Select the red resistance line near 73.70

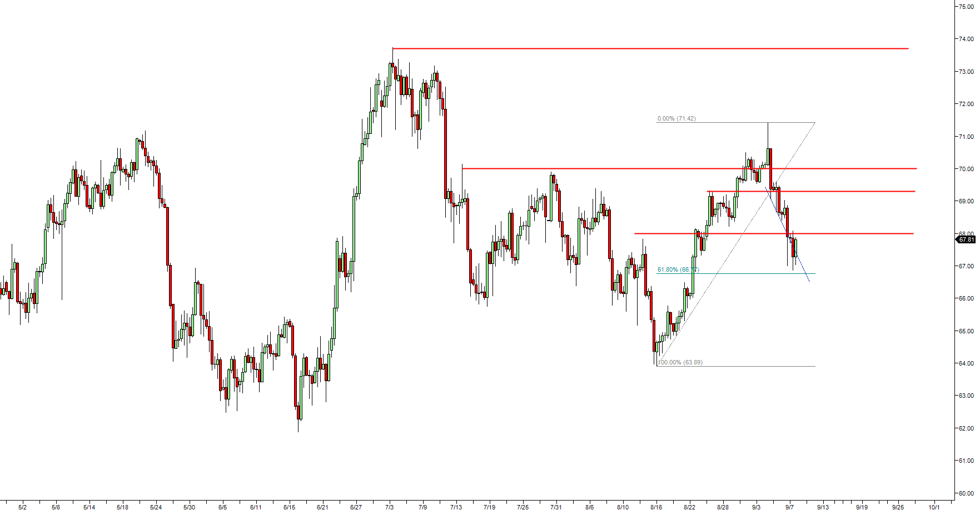pyautogui.click(x=650, y=49)
